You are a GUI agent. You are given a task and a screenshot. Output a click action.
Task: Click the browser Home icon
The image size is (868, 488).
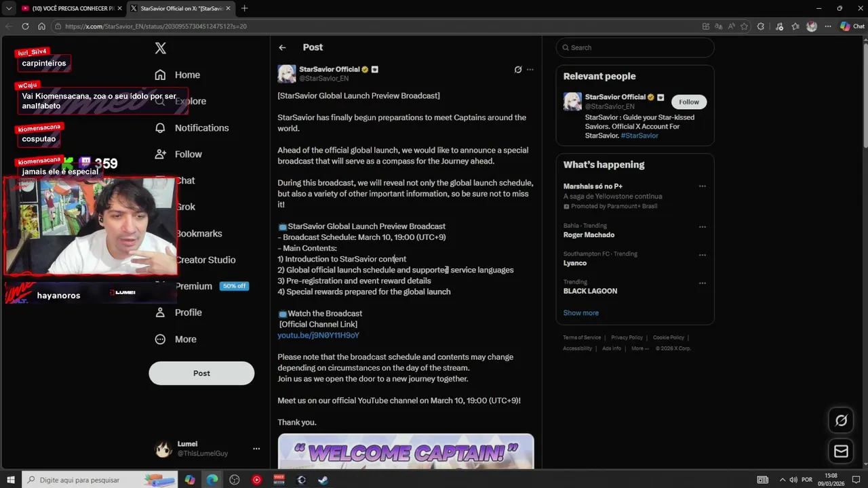click(x=41, y=26)
